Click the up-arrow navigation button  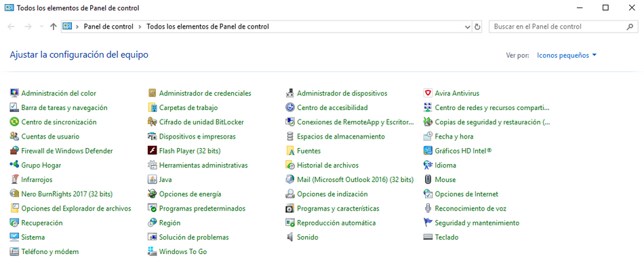click(54, 26)
